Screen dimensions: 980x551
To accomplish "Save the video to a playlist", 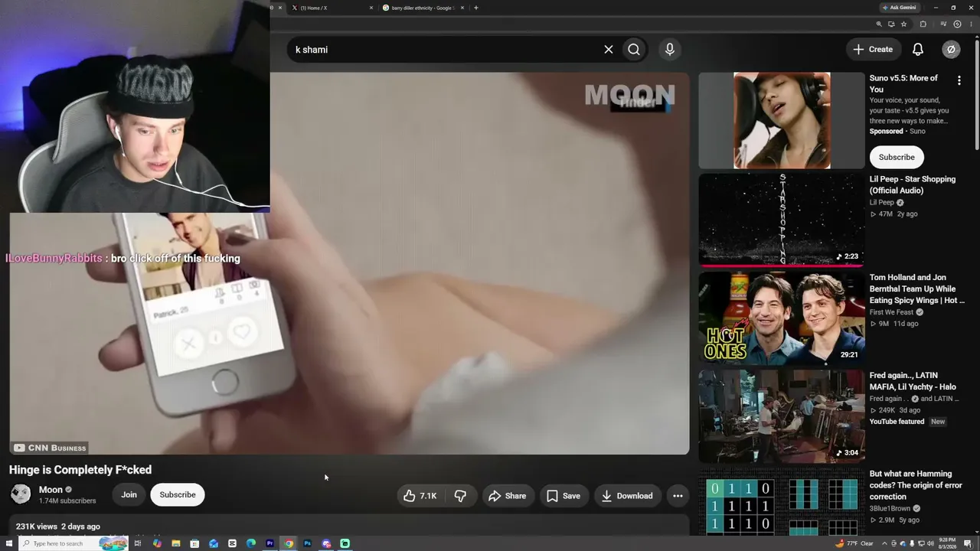I will pos(563,496).
